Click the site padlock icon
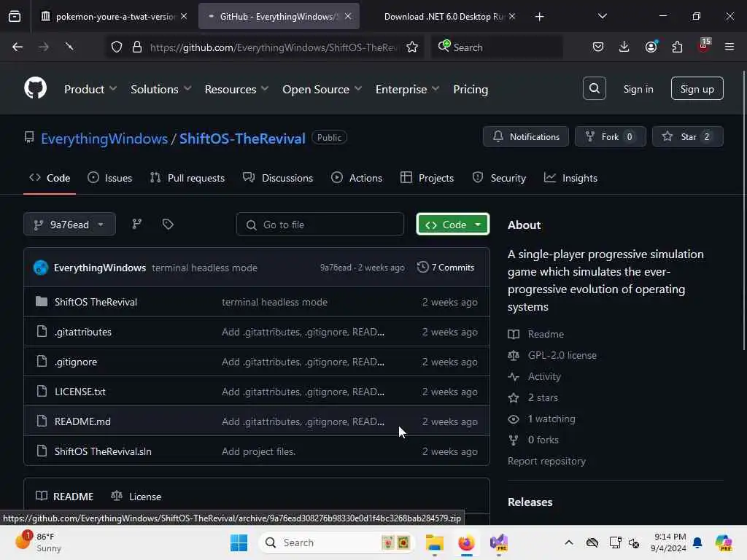Viewport: 747px width, 560px height. coord(137,47)
